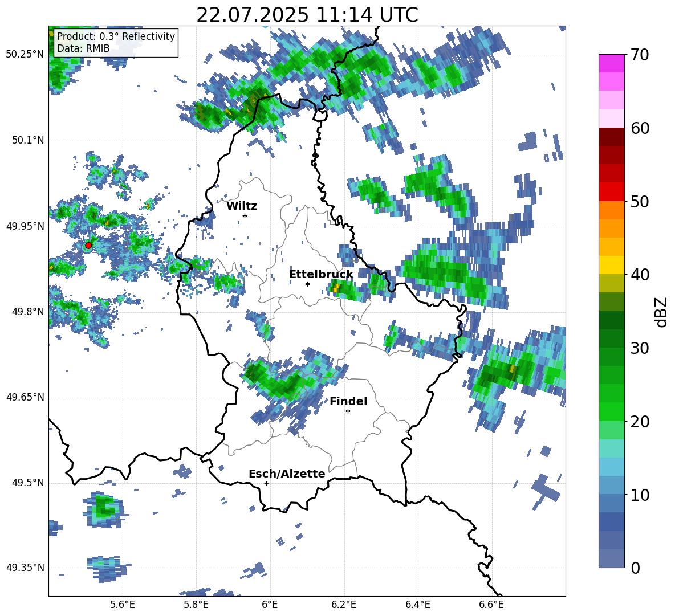Pick the dark blue bottom colorbar segment

(611, 558)
